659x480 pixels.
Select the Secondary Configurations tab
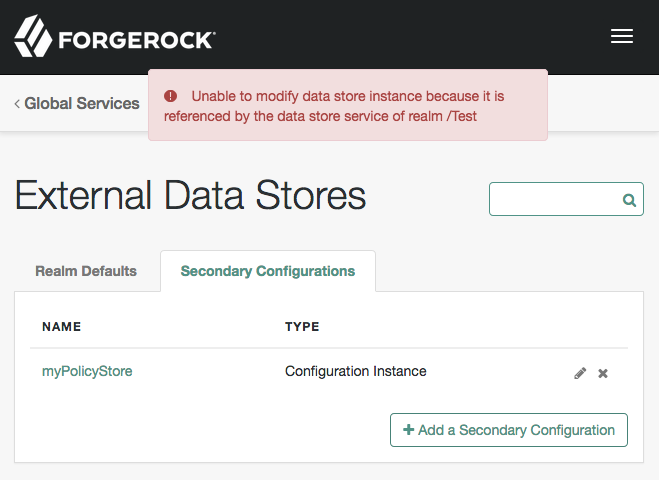click(268, 271)
